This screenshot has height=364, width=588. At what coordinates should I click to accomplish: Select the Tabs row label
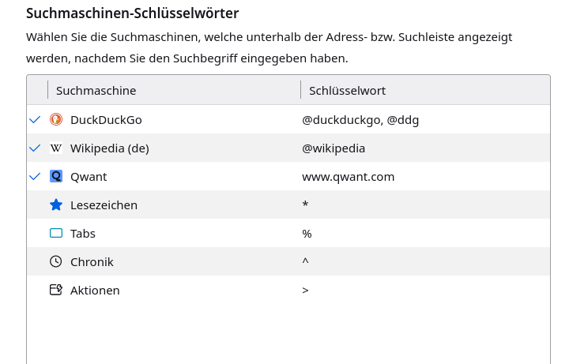(83, 234)
